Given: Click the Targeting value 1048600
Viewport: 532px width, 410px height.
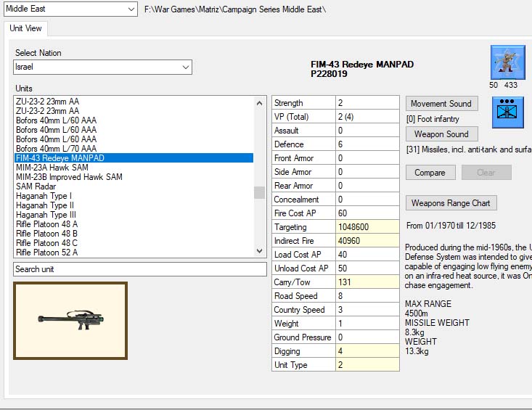Looking at the screenshot, I should click(367, 227).
